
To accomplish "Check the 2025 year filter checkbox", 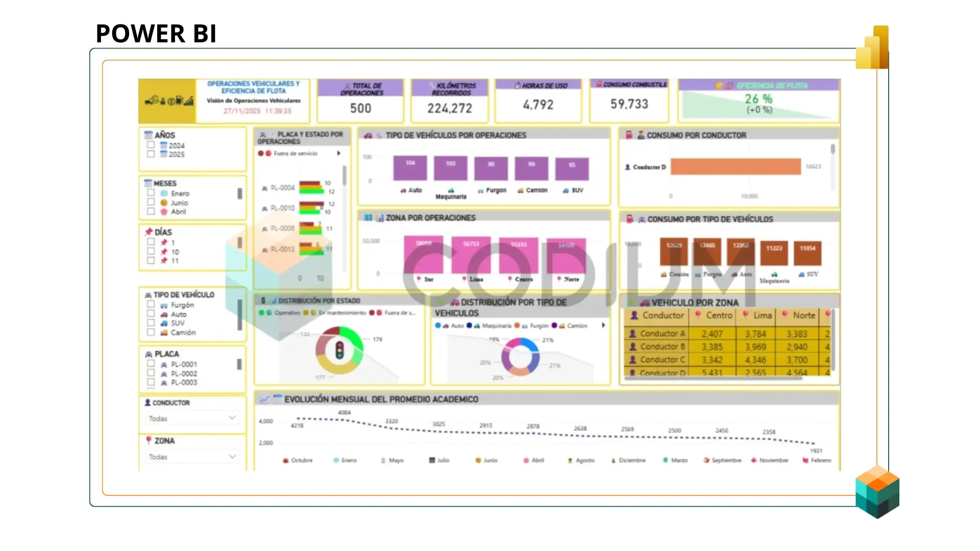I will (x=151, y=154).
